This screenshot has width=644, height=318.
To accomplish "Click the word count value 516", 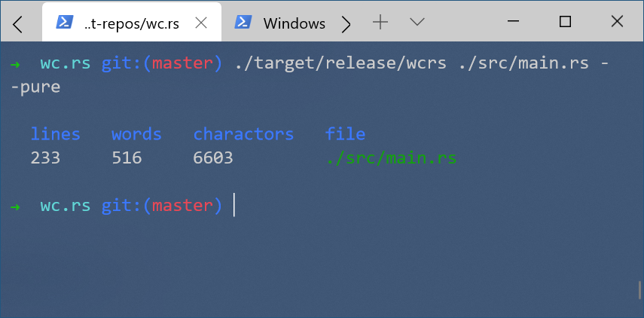I will coord(127,158).
